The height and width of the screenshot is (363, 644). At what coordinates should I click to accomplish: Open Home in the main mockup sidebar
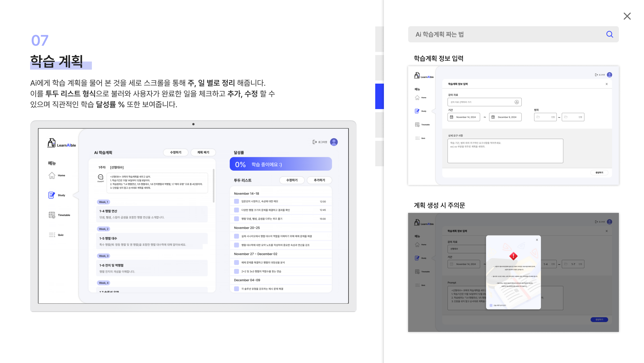click(x=52, y=176)
